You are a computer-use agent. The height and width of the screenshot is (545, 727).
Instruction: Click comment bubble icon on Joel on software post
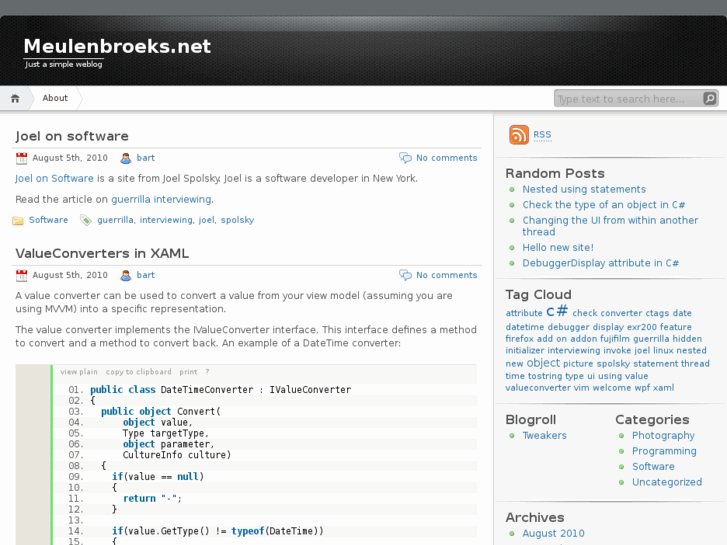pyautogui.click(x=405, y=158)
